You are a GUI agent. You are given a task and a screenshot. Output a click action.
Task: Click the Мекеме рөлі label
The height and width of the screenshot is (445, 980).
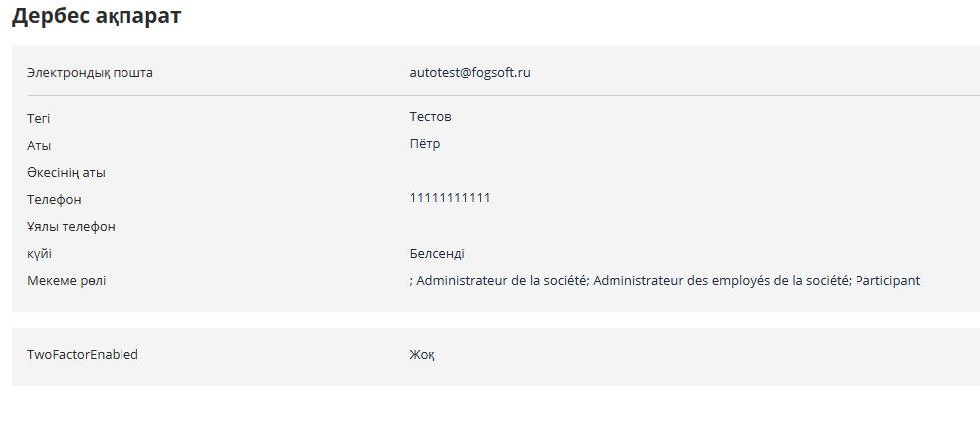pos(66,280)
